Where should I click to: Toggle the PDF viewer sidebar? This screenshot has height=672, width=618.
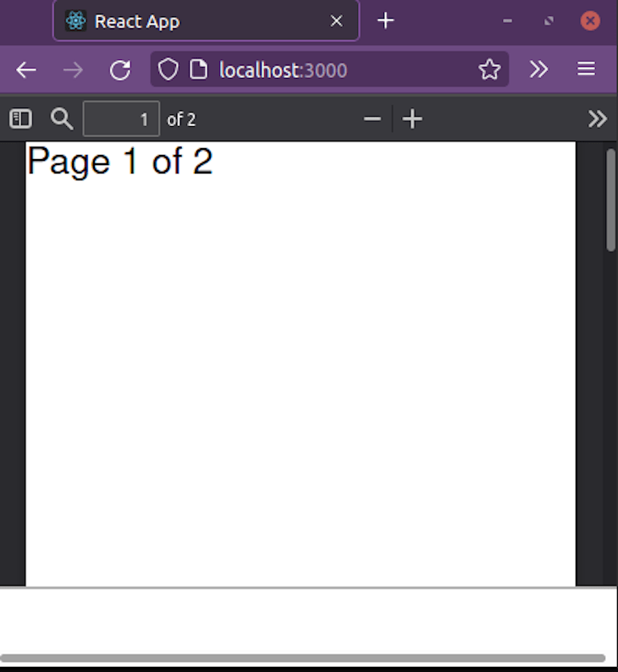click(x=20, y=118)
